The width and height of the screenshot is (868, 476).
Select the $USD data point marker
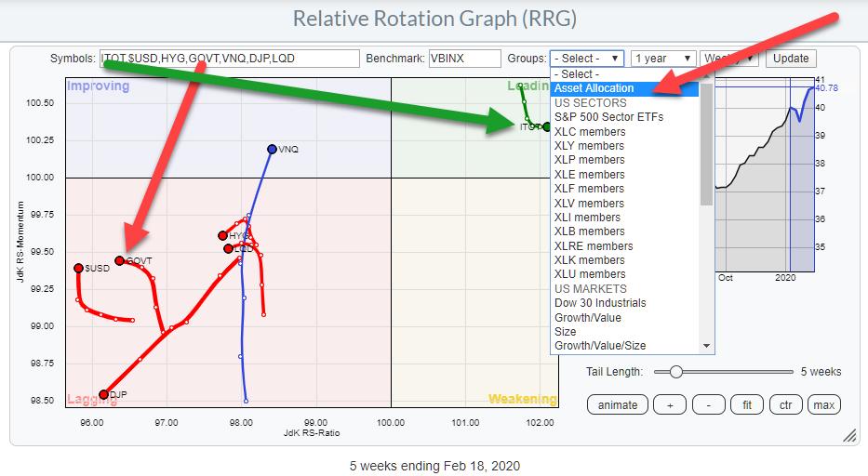pos(78,268)
